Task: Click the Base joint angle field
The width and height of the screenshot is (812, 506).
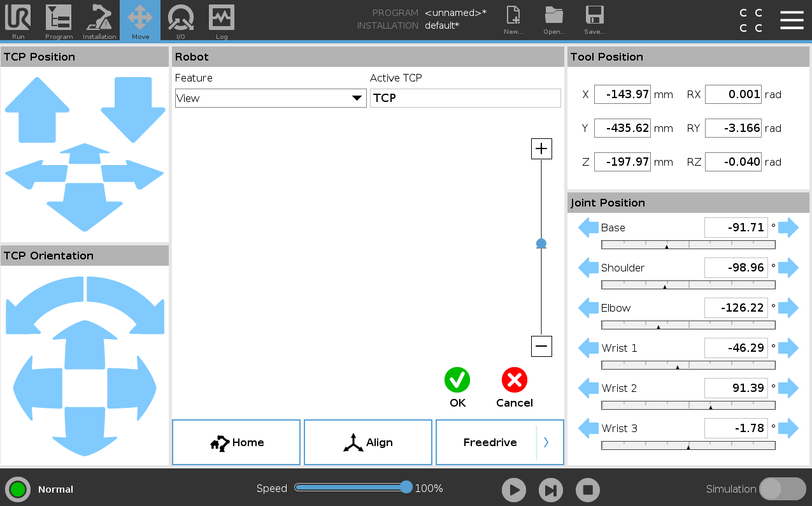Action: pyautogui.click(x=736, y=228)
